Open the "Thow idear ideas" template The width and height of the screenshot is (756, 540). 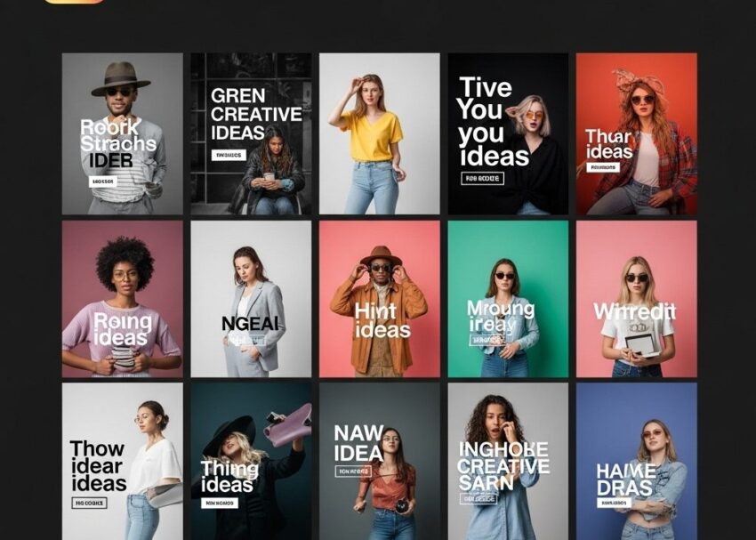122,461
